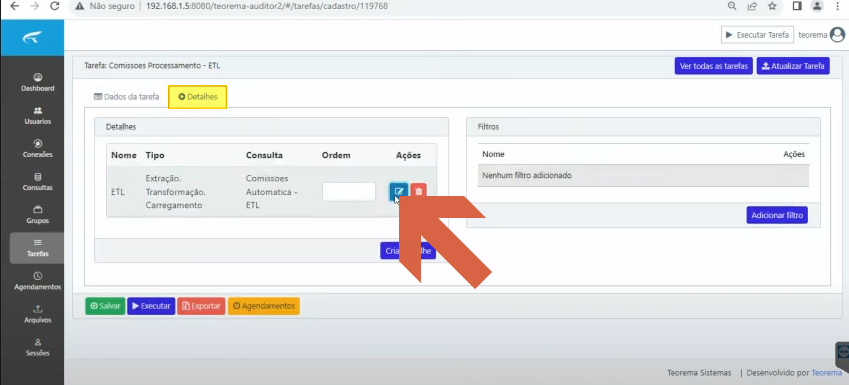Click the Ordem input field
The height and width of the screenshot is (385, 849).
click(349, 192)
